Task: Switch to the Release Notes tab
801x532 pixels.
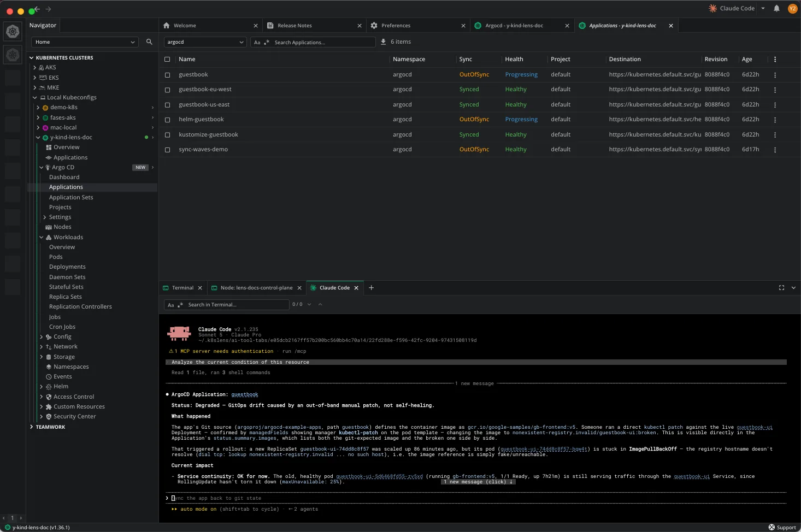Action: point(314,26)
